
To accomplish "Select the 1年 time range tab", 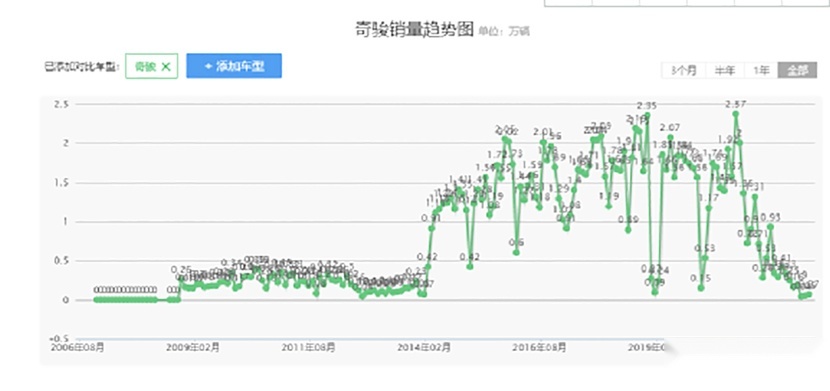I will tap(761, 70).
